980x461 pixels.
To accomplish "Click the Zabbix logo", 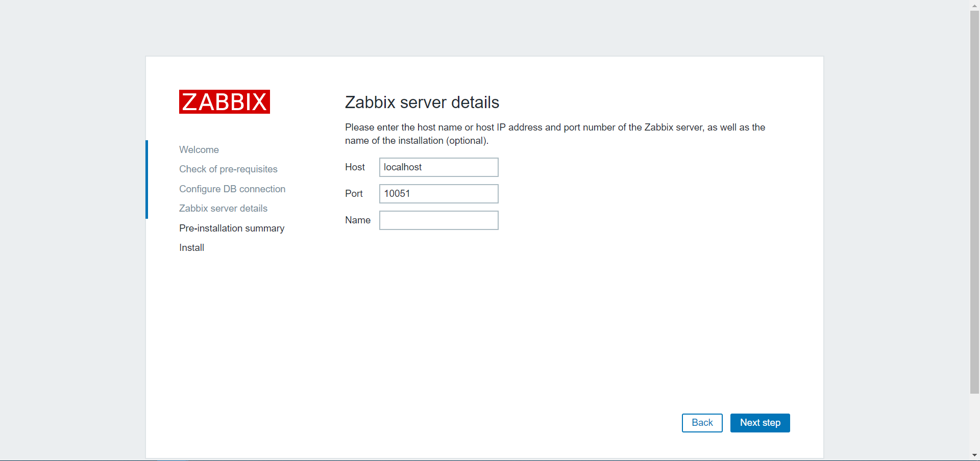I will coord(224,102).
